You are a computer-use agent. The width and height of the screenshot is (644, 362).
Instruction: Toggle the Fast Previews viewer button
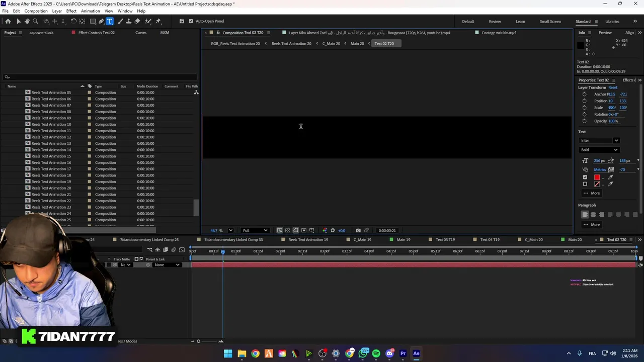(x=279, y=230)
